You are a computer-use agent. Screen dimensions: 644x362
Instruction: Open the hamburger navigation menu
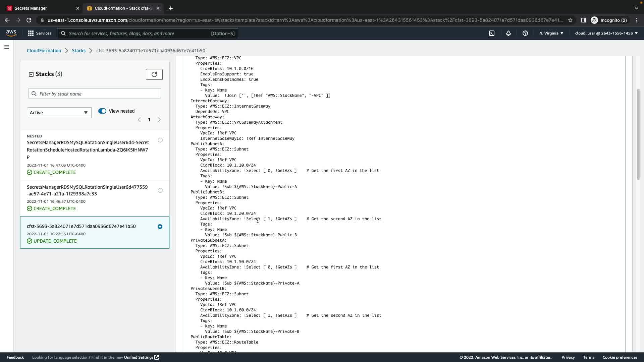click(7, 47)
